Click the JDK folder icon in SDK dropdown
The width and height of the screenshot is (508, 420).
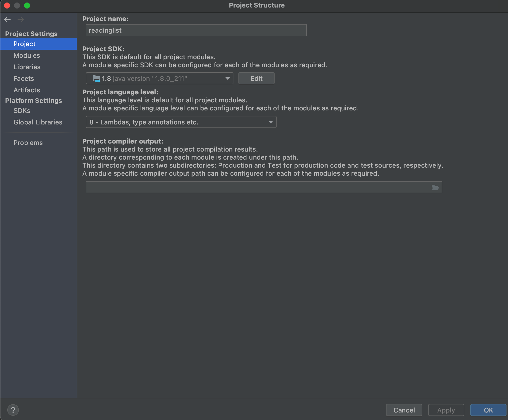(96, 79)
